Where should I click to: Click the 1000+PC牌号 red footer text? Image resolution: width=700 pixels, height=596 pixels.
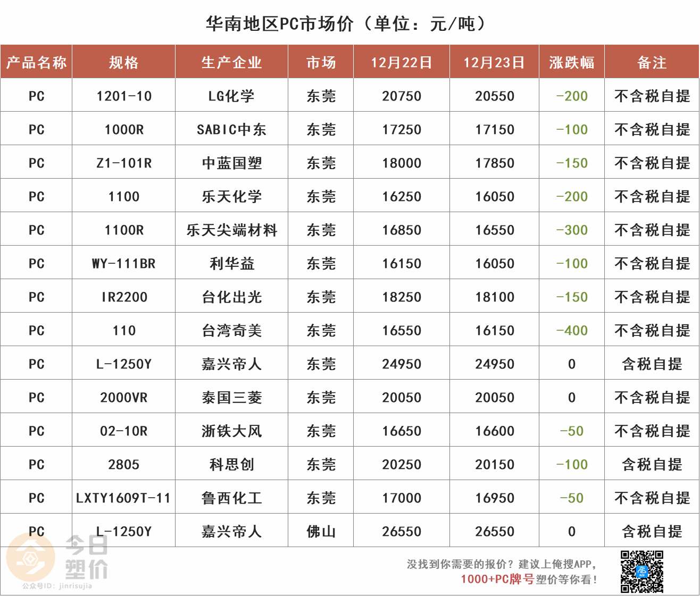point(497,579)
